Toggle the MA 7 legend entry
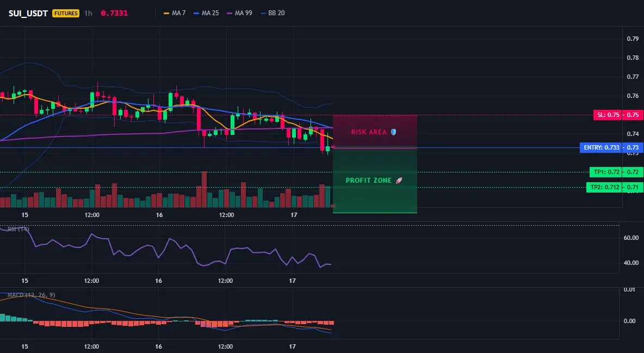This screenshot has height=353, width=644. (x=175, y=13)
